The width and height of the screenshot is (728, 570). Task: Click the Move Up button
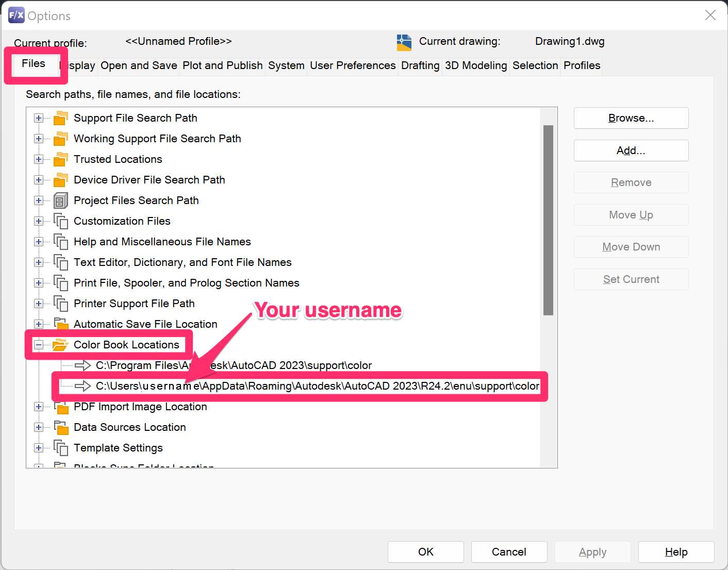point(631,215)
